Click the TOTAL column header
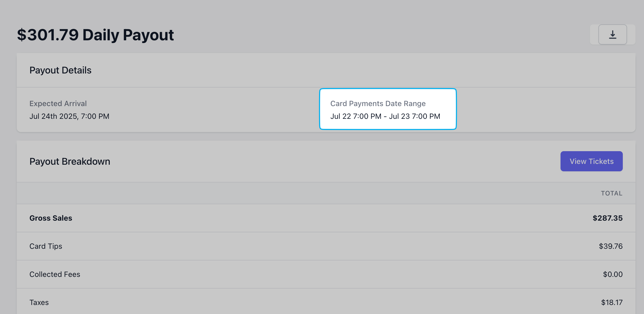This screenshot has width=644, height=314. (x=611, y=193)
